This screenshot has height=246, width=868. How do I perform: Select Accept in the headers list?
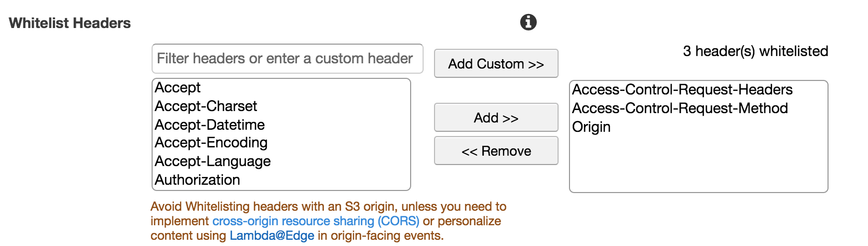pyautogui.click(x=281, y=88)
